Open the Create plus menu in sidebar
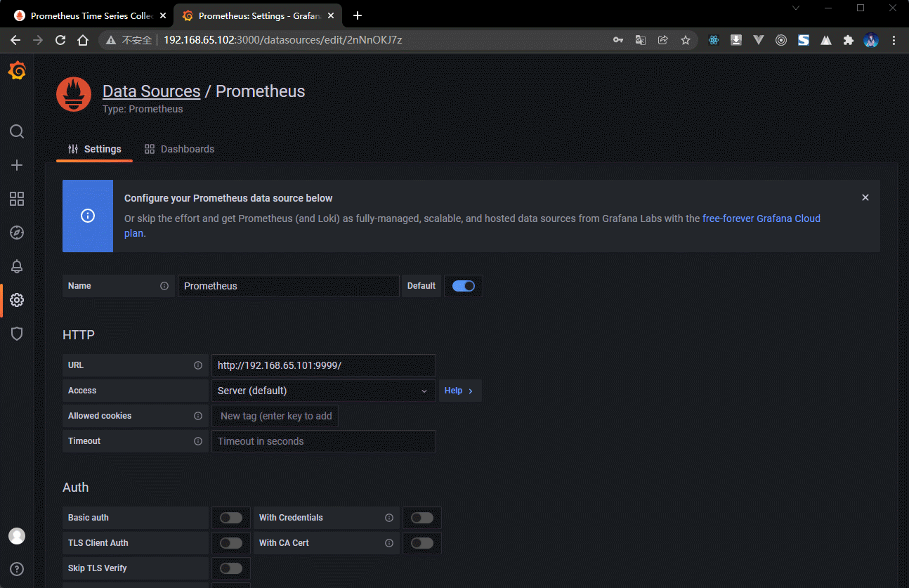This screenshot has width=909, height=588. 17,165
